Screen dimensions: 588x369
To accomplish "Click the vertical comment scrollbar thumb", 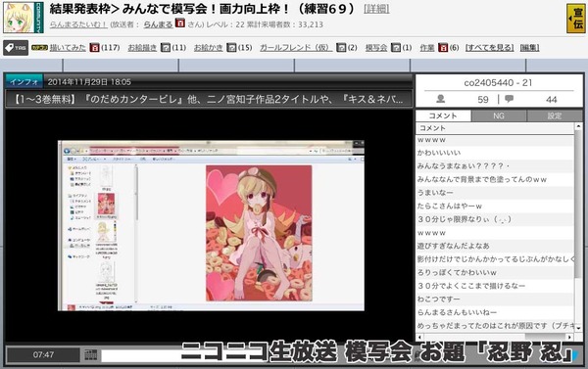I will pyautogui.click(x=578, y=205).
